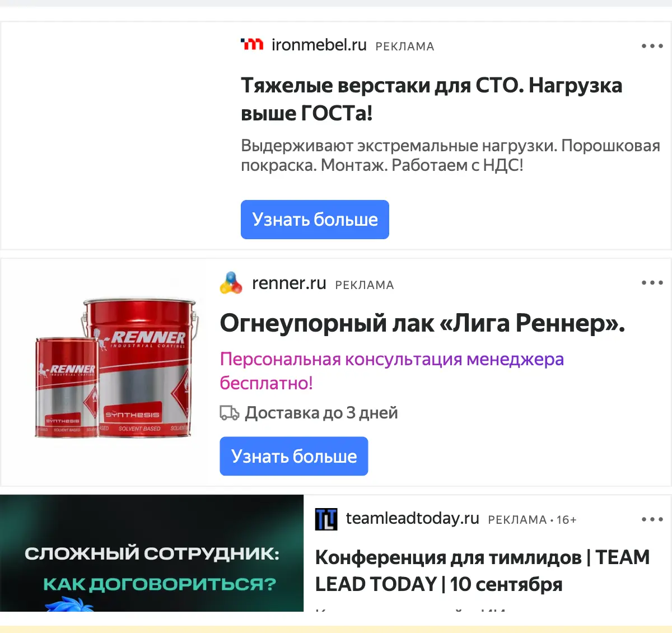Open the ironmebel.ru site link
This screenshot has height=633, width=672.
tap(319, 45)
